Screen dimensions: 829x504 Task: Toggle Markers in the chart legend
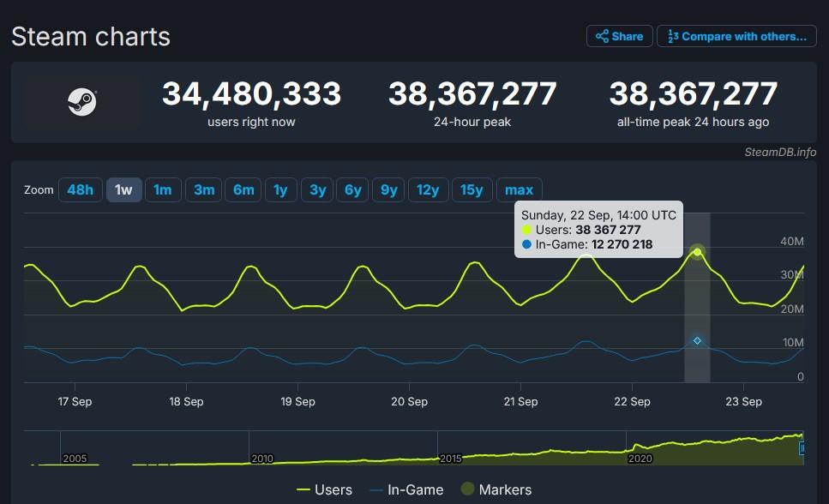pos(496,489)
